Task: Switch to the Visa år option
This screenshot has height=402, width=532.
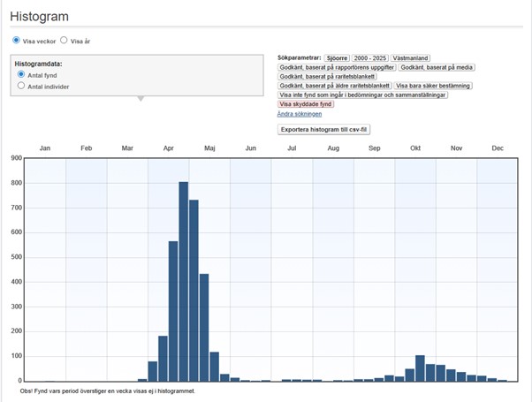Action: point(64,41)
